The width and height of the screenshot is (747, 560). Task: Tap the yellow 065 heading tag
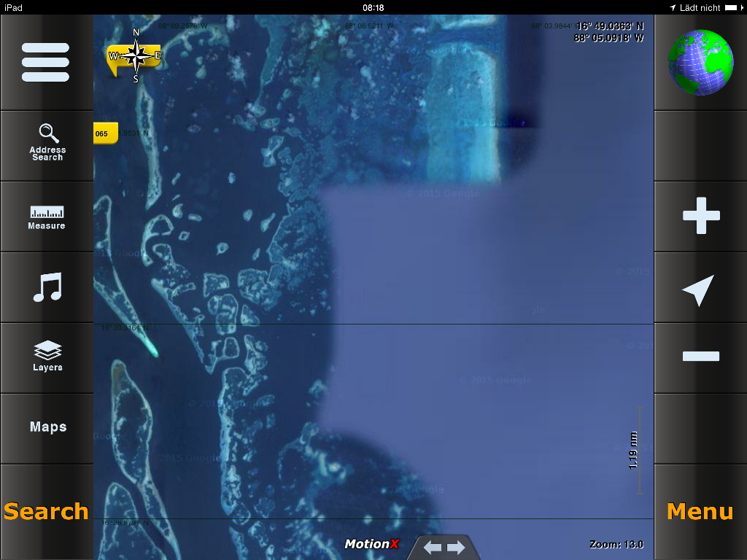point(105,133)
